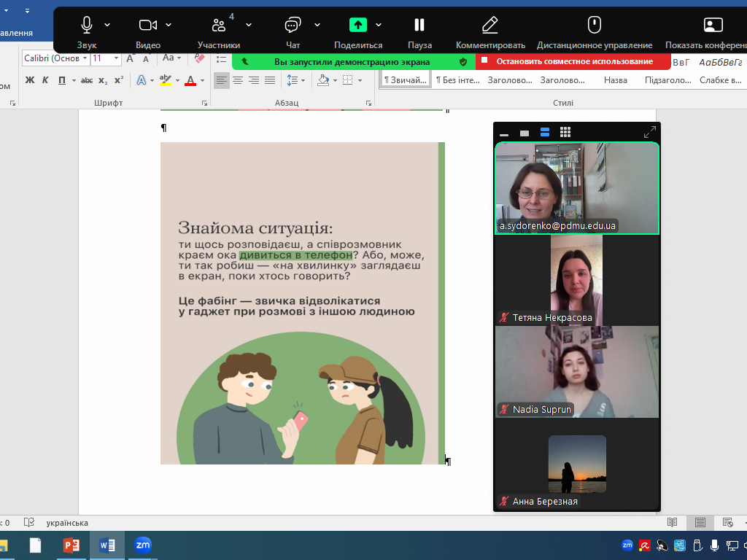Justify the paragraph text
747x560 pixels.
point(270,80)
